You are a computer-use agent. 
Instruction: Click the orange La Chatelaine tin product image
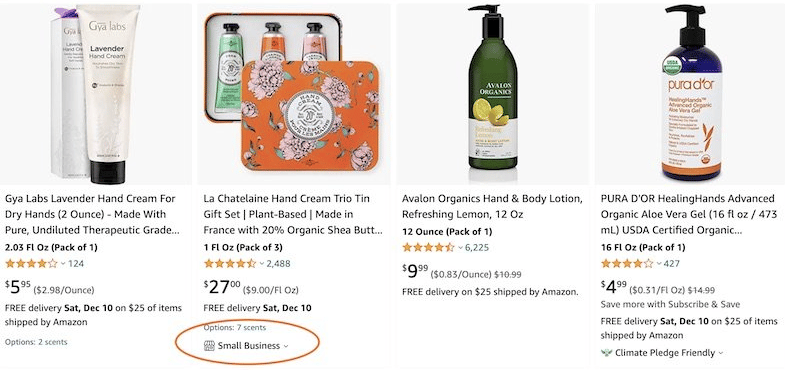[293, 93]
